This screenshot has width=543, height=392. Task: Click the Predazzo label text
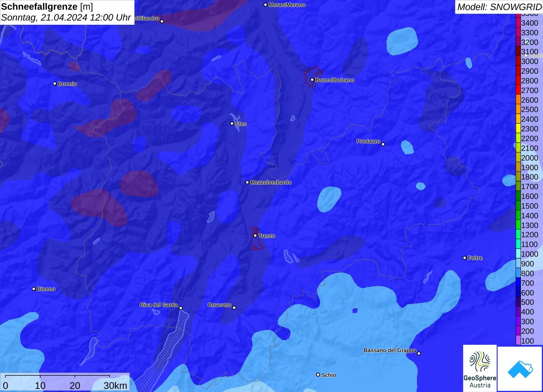(x=368, y=141)
